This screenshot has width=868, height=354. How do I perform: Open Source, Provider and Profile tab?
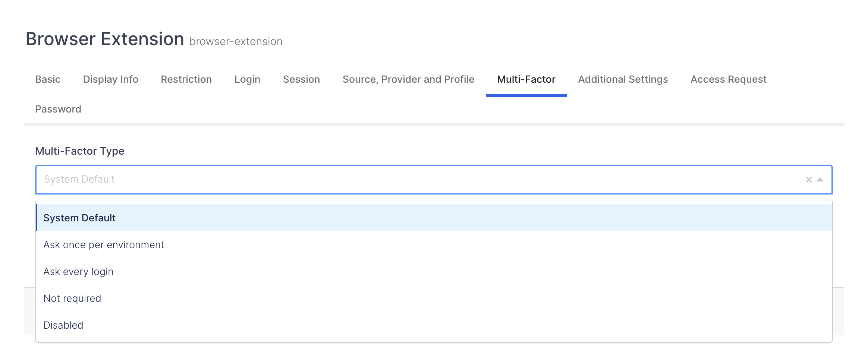click(x=408, y=79)
